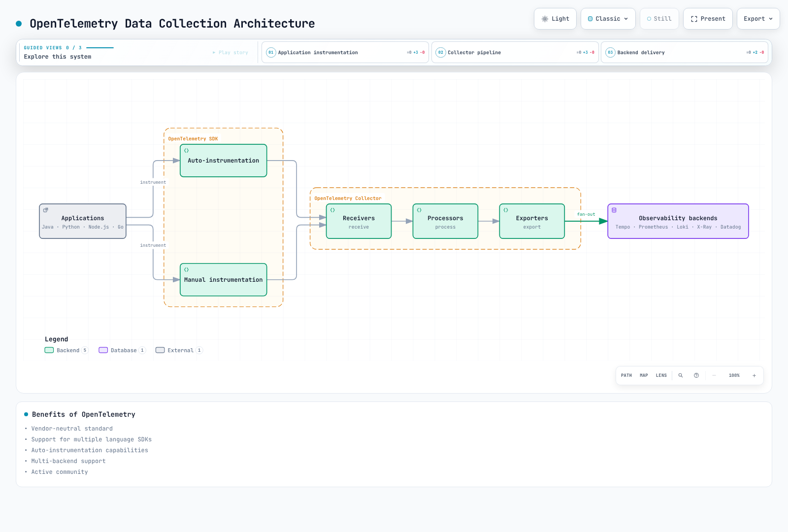788x532 pixels.
Task: Click the upper instrument edge label
Action: point(153,182)
